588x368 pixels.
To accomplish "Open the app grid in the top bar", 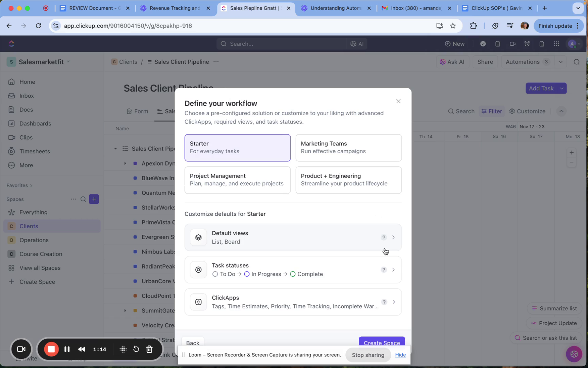I will point(557,44).
